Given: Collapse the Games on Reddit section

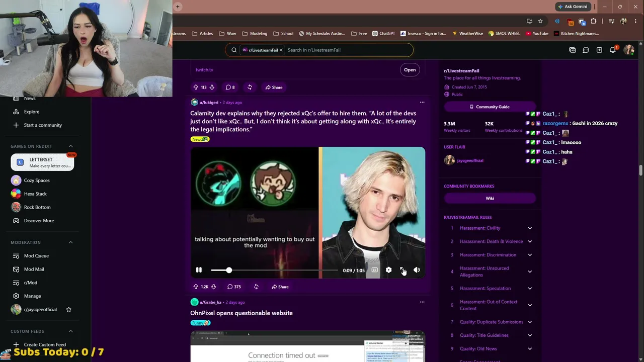Looking at the screenshot, I should tap(70, 146).
